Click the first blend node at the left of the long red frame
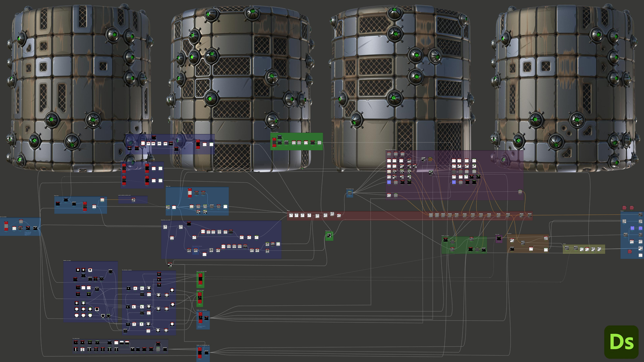 point(291,216)
